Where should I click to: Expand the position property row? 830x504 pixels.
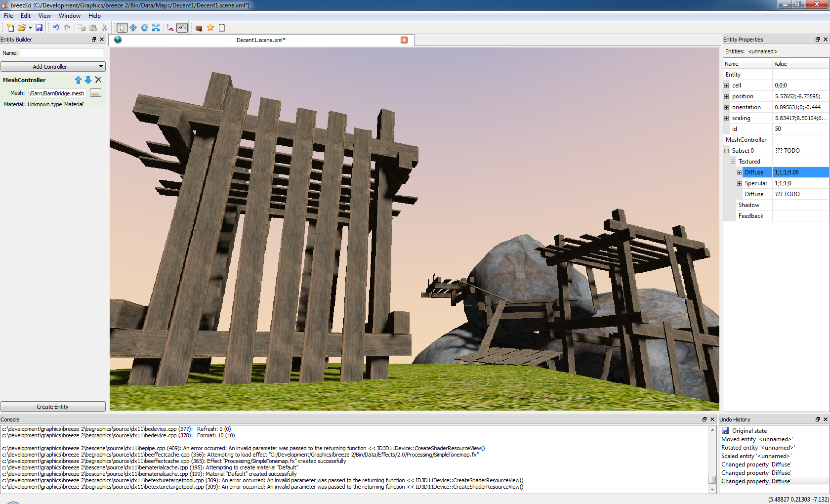[x=727, y=96]
